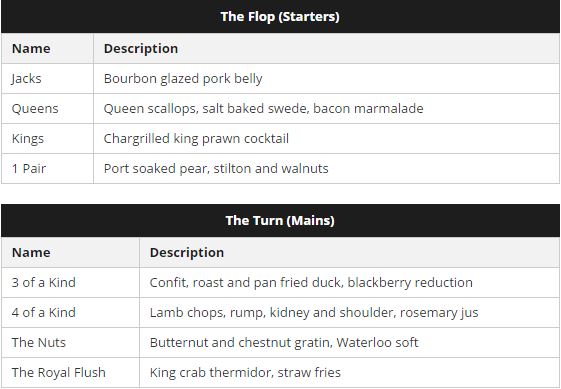Select Description column header in Mains table
Screen dimensions: 561x389
[x=187, y=253]
